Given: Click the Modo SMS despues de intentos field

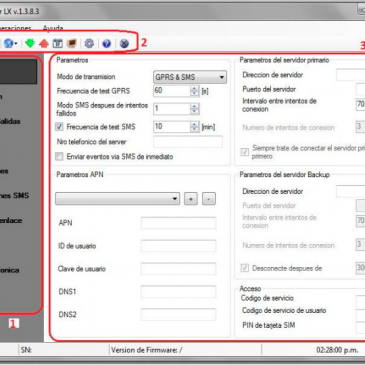Looking at the screenshot, I should (x=172, y=109).
